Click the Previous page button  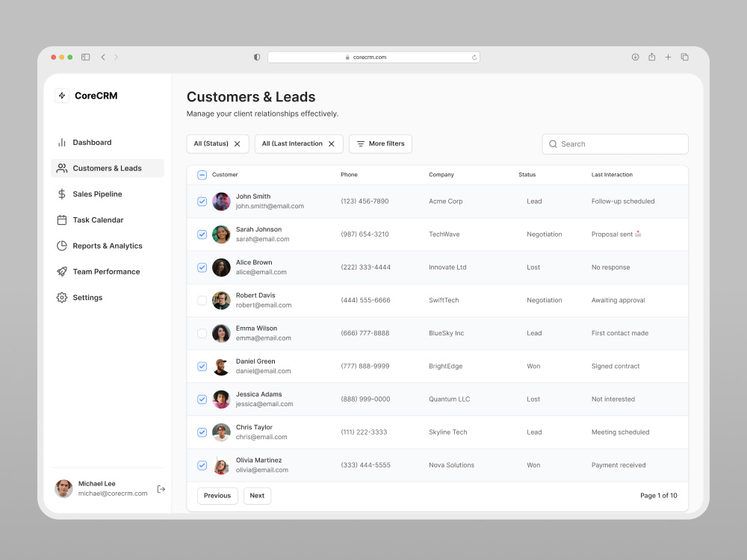[x=217, y=496]
